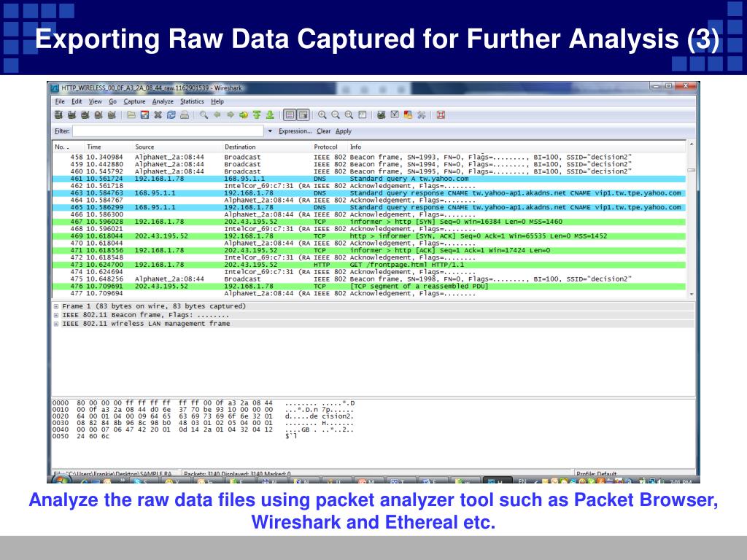Select packet 473 HTTP GET /frontpage.html
Viewport: 747px width, 560px height.
[x=368, y=265]
